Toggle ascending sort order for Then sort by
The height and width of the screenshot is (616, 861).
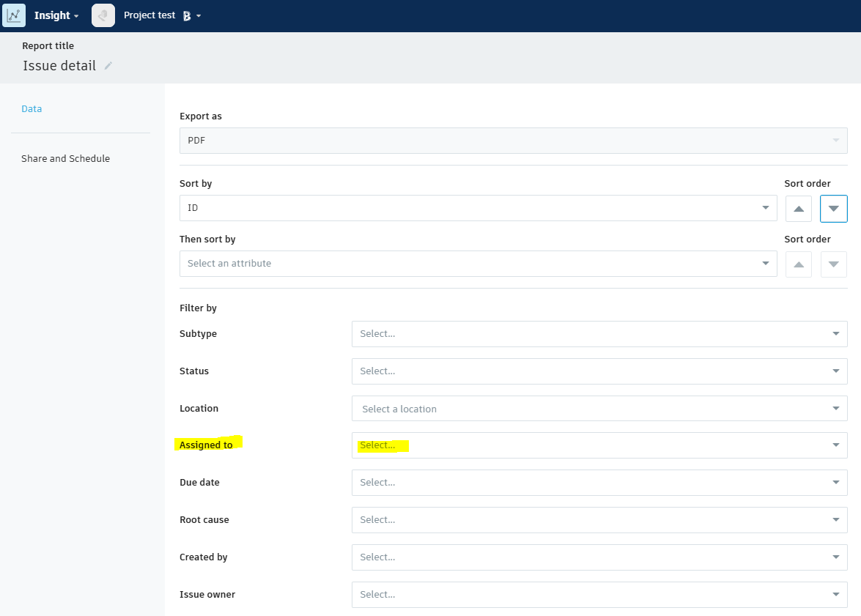click(x=798, y=264)
